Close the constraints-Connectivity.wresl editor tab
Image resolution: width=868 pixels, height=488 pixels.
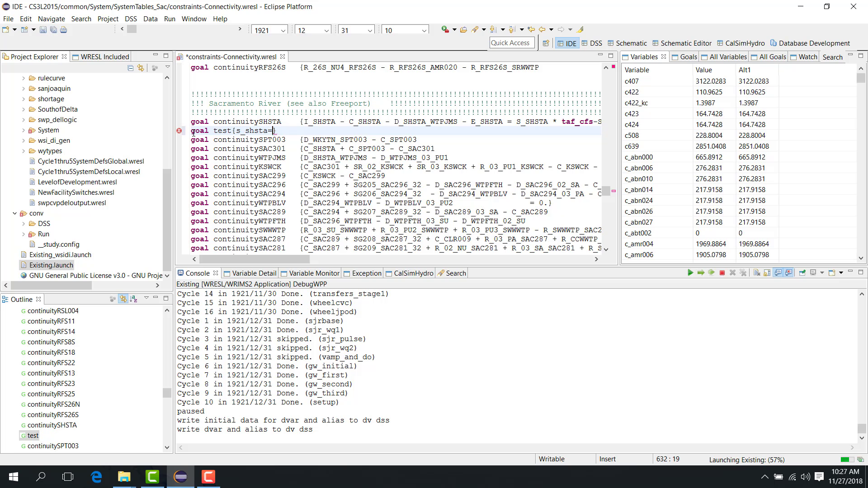(283, 56)
